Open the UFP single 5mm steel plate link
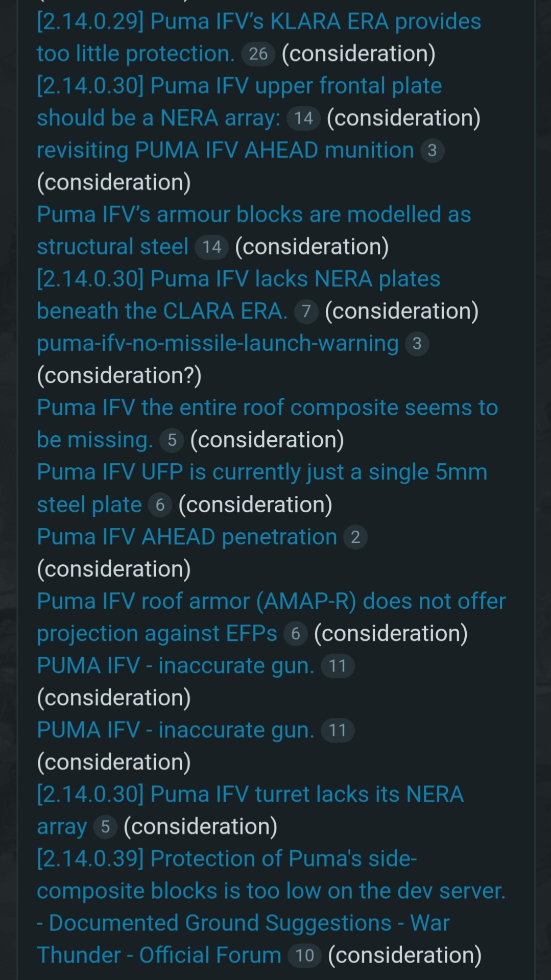551x980 pixels. (261, 472)
